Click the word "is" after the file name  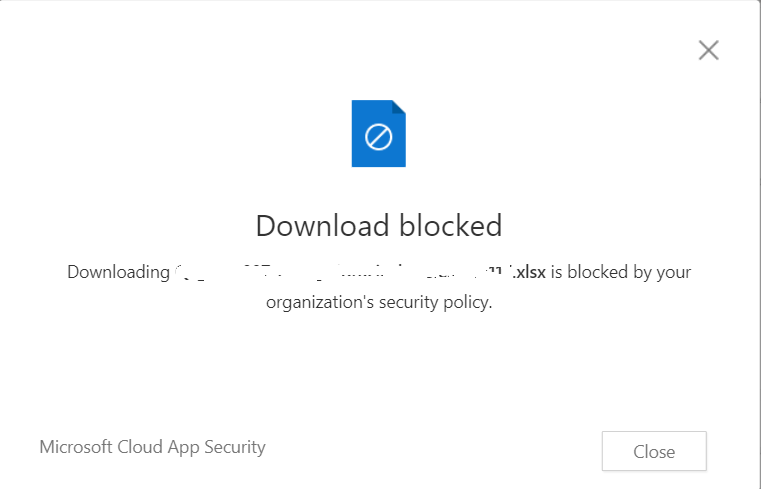coord(557,271)
